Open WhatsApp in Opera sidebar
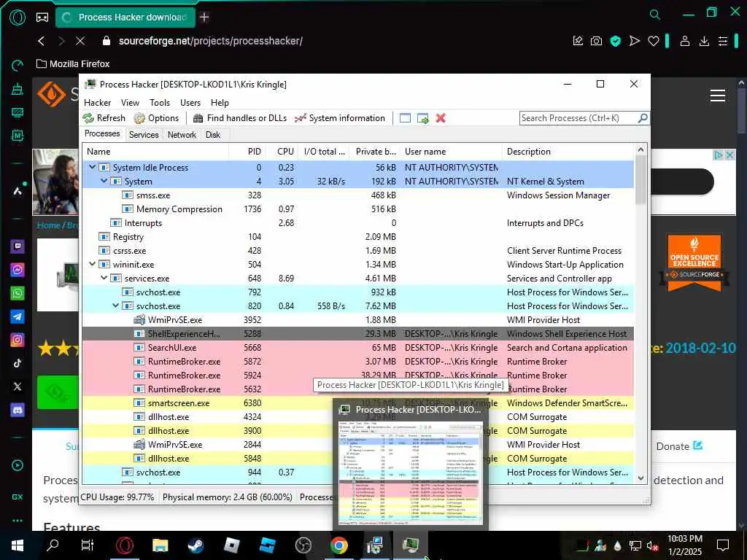Image resolution: width=747 pixels, height=560 pixels. (x=18, y=293)
